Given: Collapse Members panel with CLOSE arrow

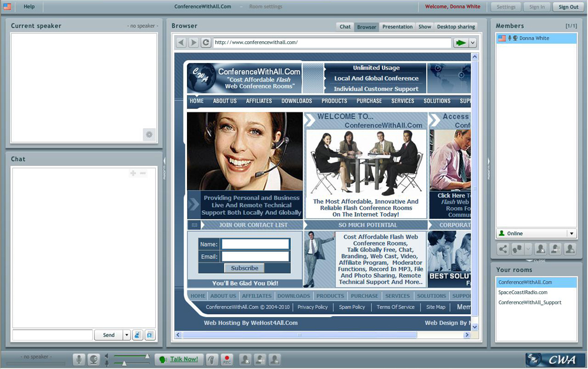Looking at the screenshot, I should point(536,261).
